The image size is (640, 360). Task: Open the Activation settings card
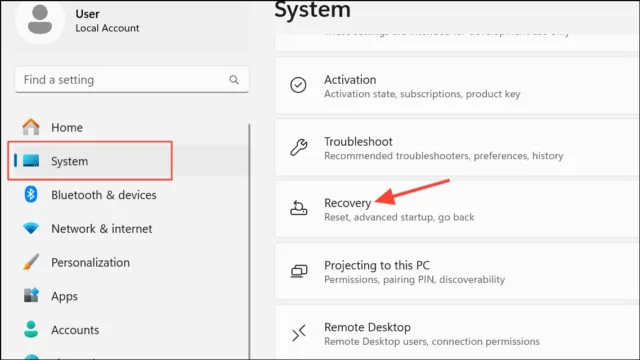(457, 86)
